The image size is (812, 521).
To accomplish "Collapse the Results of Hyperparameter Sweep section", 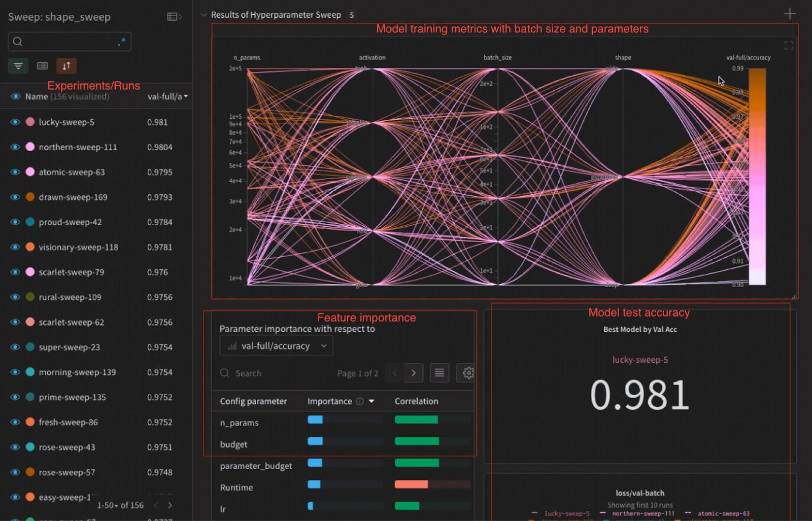I will (204, 15).
